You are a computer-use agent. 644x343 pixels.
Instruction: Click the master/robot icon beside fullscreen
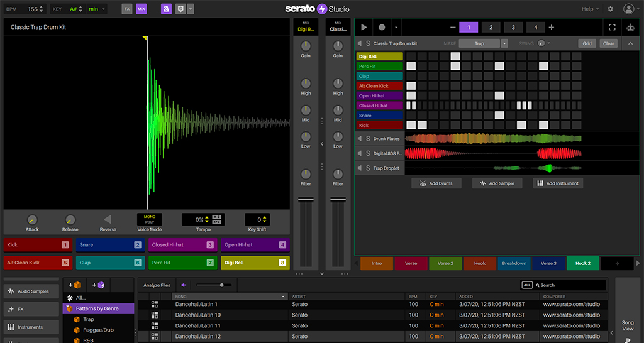(x=630, y=28)
